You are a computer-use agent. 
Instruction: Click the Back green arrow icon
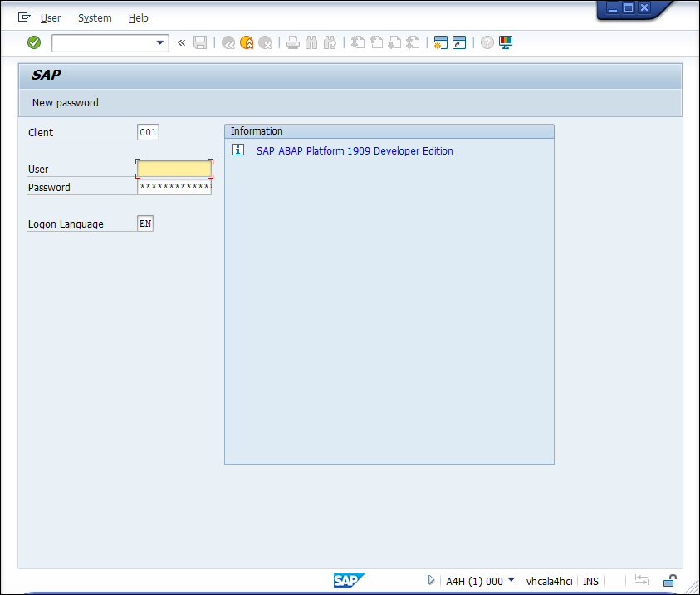pyautogui.click(x=228, y=42)
